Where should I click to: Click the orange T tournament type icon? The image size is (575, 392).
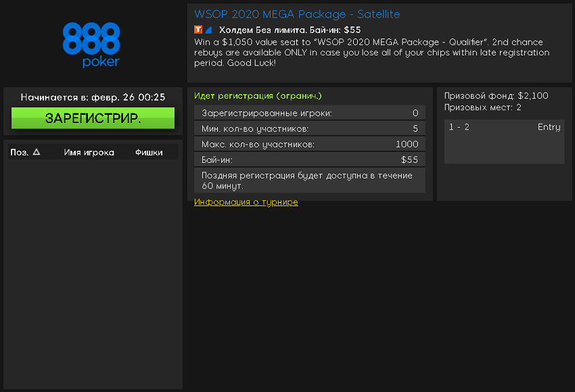coord(198,30)
